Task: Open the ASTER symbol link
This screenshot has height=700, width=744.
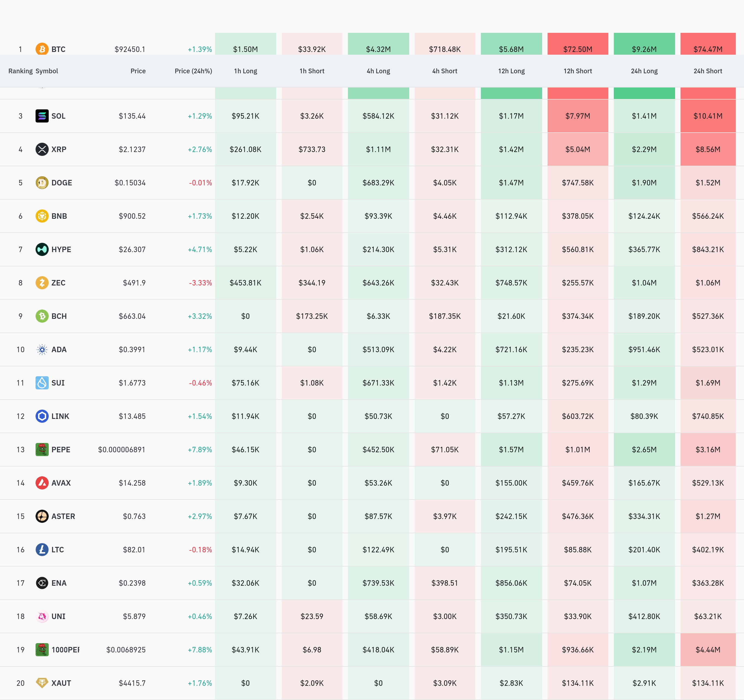Action: [x=63, y=516]
